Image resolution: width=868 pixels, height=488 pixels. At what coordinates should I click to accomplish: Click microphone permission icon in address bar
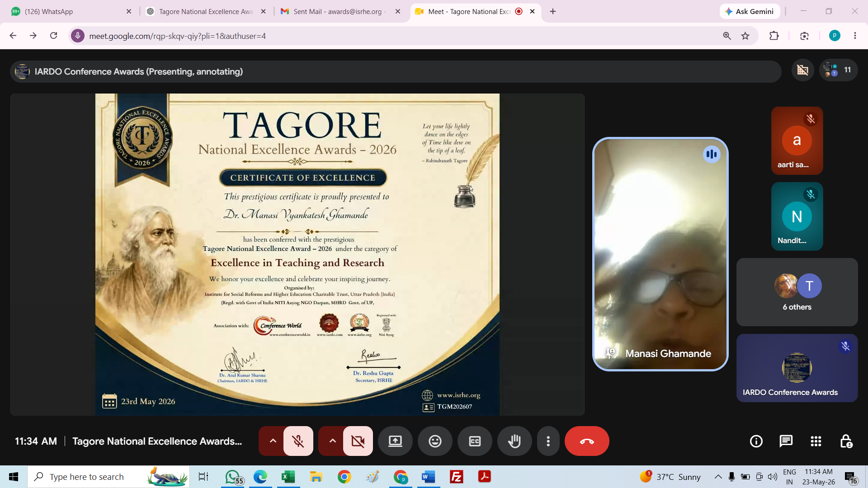coord(78,36)
